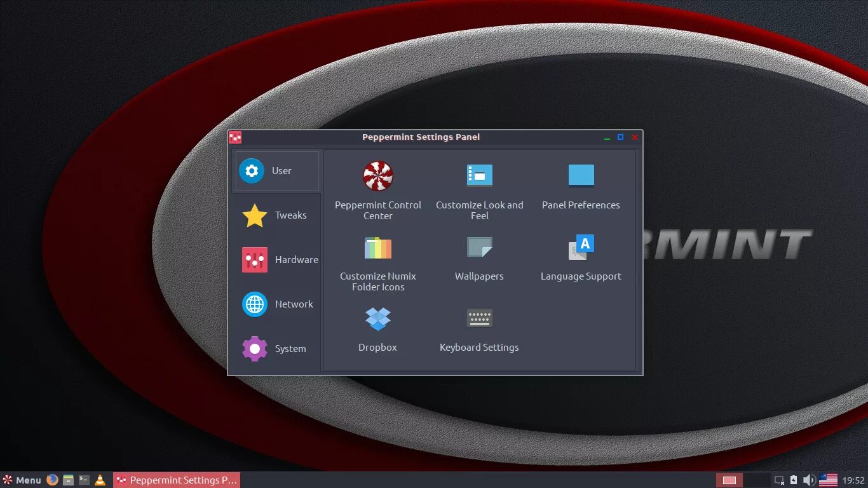Image resolution: width=868 pixels, height=488 pixels.
Task: Open the Menu on the taskbar
Action: pyautogui.click(x=21, y=480)
